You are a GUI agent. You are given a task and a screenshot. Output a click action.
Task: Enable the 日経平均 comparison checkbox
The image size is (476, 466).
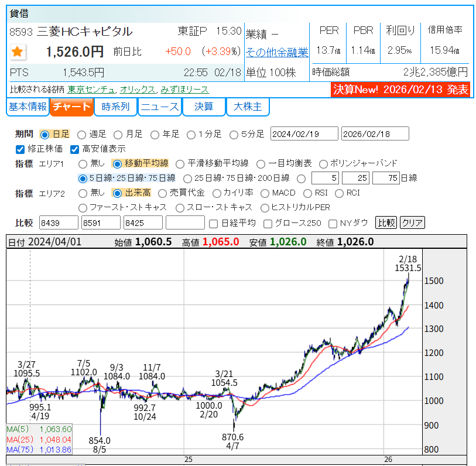tap(214, 222)
